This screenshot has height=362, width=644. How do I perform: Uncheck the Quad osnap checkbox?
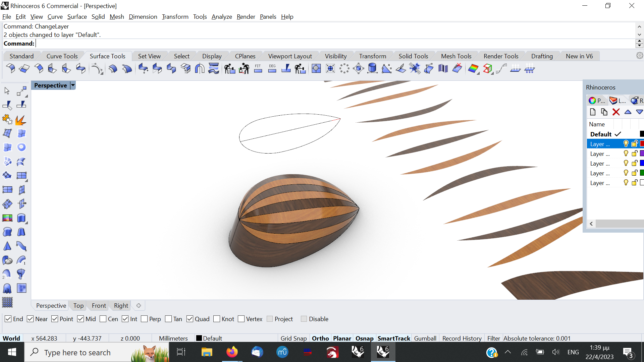point(190,319)
